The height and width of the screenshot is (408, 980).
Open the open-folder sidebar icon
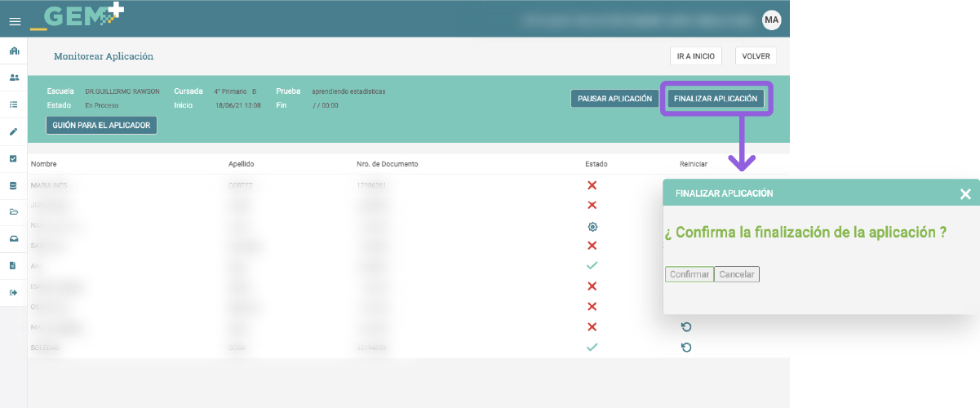pyautogui.click(x=14, y=212)
